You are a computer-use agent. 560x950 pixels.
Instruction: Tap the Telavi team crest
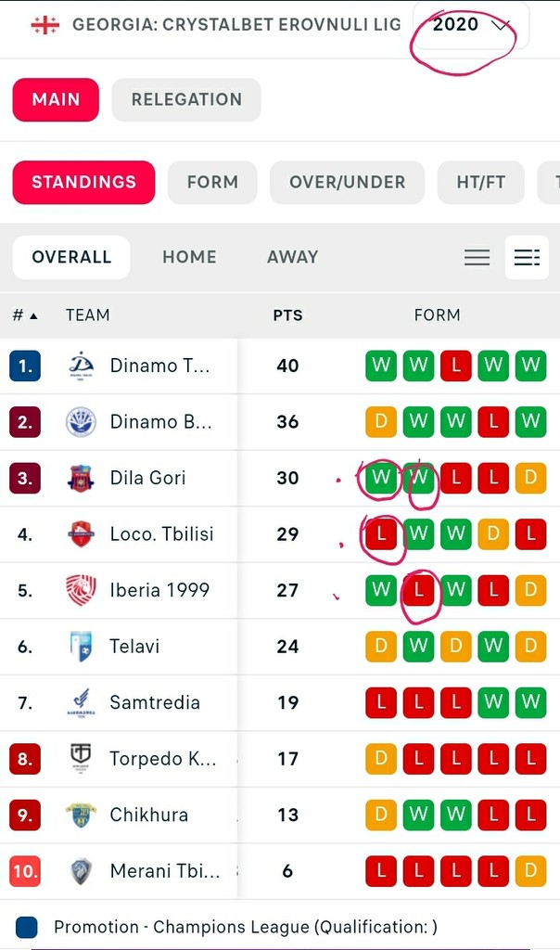[x=81, y=647]
